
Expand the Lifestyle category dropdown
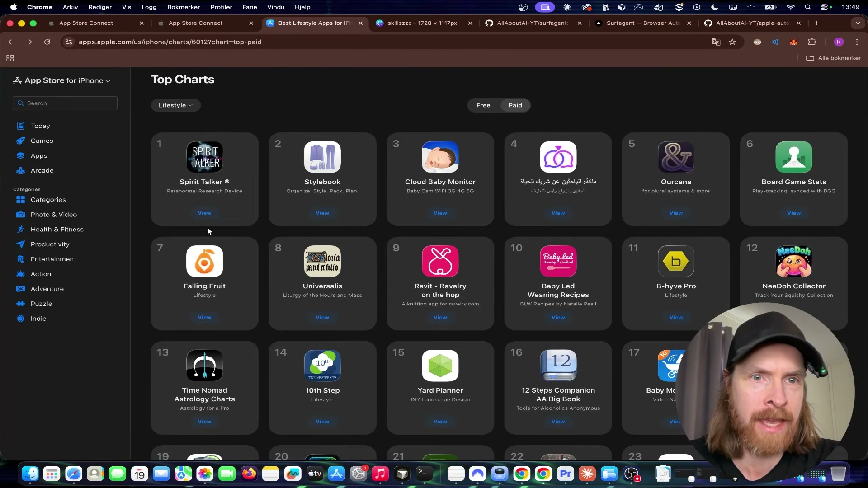point(175,105)
